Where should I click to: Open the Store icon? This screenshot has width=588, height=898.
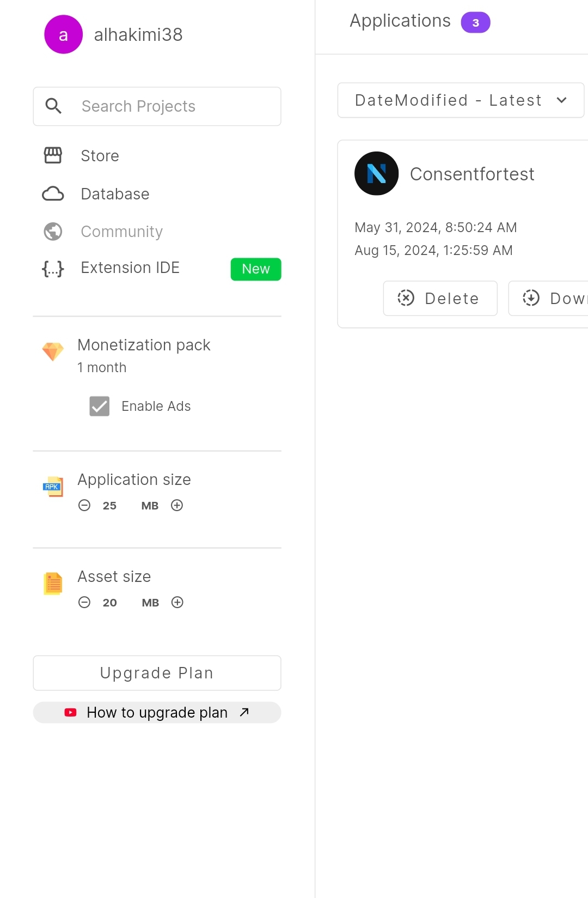tap(53, 155)
